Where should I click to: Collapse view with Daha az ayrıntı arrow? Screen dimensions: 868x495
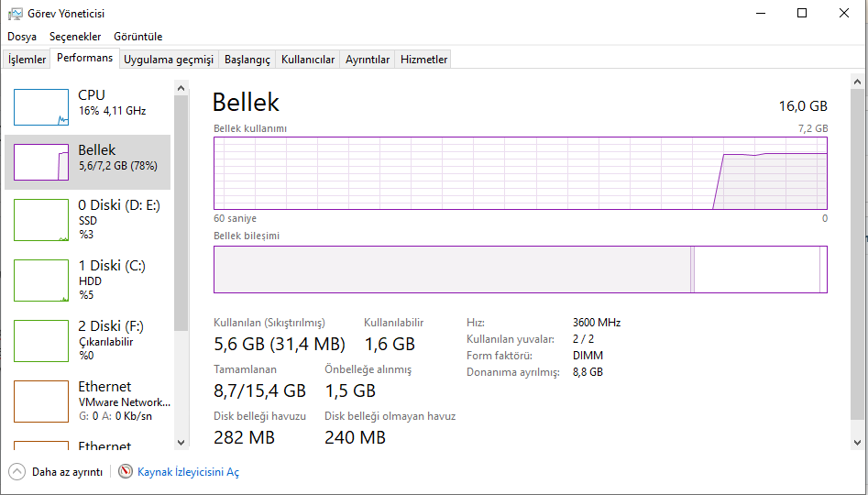(x=17, y=472)
